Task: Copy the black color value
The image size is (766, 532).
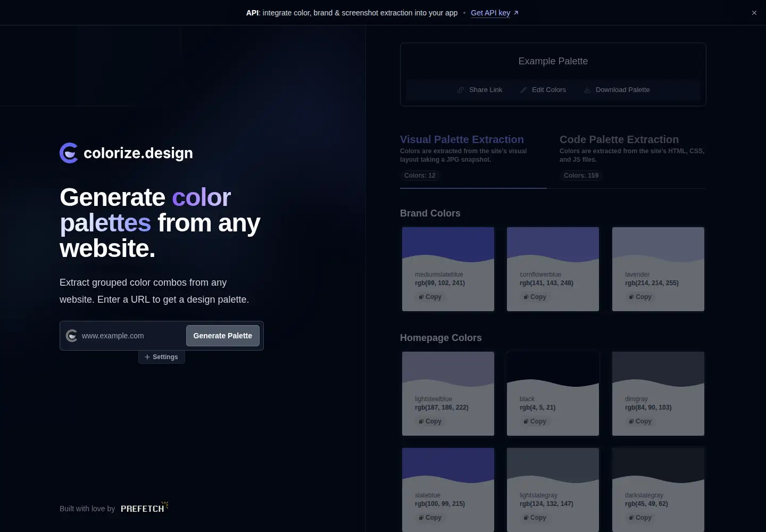Action: 535,421
